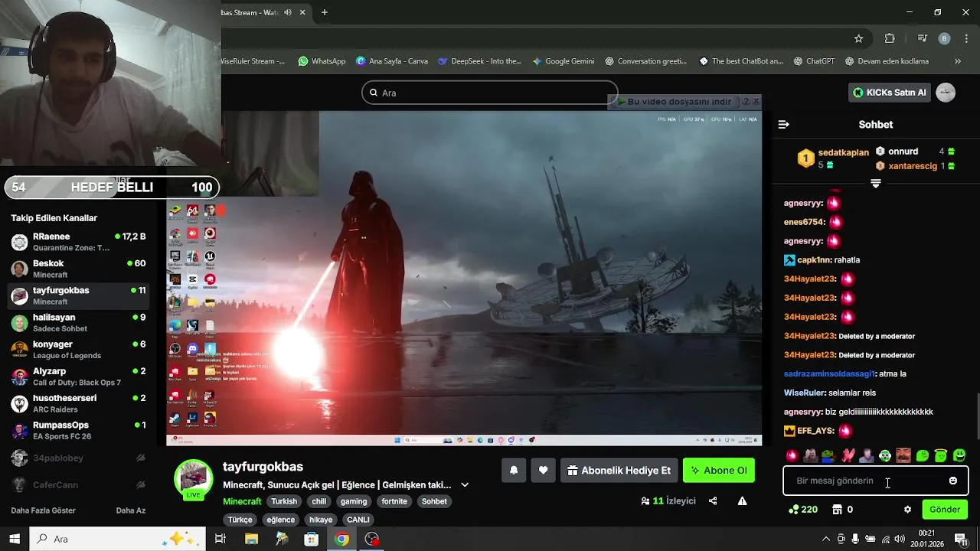Select the chill tag
The width and height of the screenshot is (980, 551).
319,501
